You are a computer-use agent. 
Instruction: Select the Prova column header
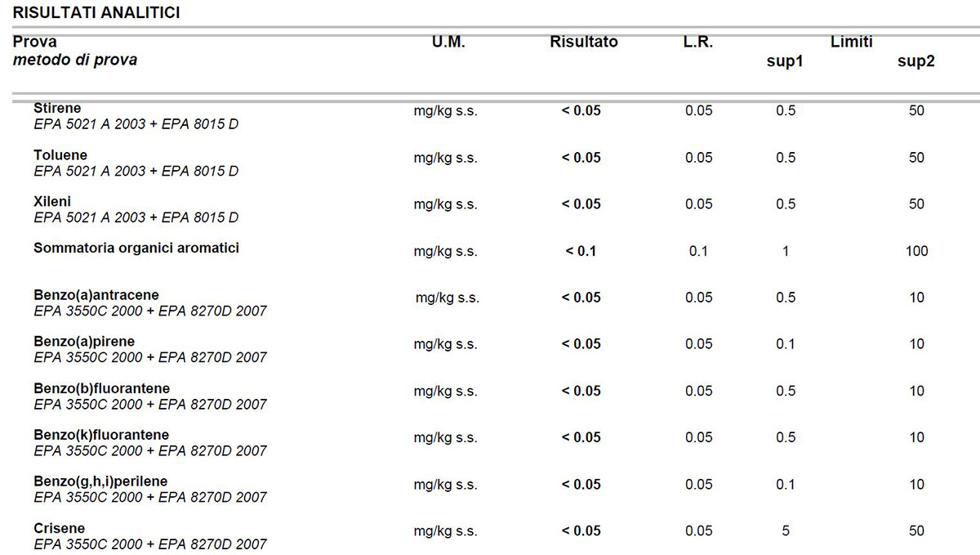[x=35, y=42]
